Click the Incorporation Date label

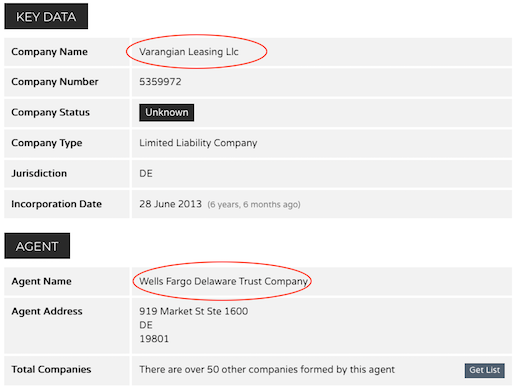(56, 204)
